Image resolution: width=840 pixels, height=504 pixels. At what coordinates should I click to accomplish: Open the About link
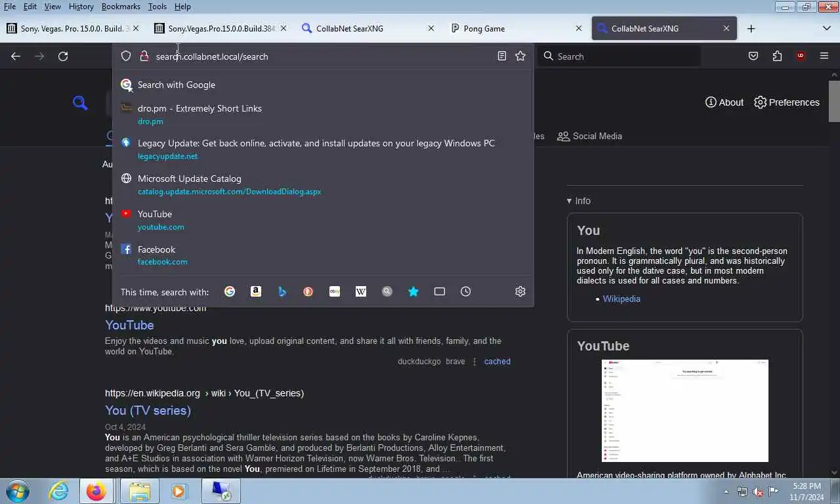[x=724, y=102]
